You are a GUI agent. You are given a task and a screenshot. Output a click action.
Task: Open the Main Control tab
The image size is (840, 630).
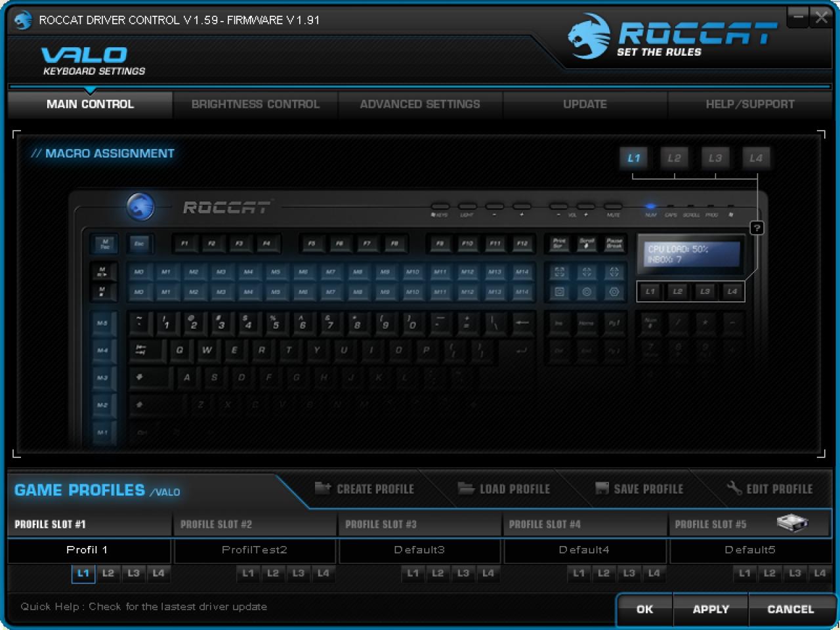(x=90, y=104)
